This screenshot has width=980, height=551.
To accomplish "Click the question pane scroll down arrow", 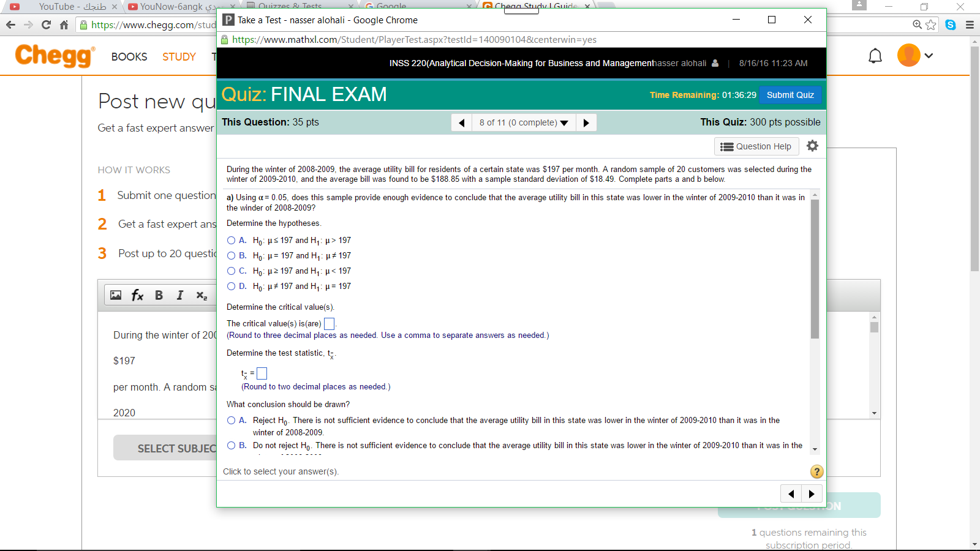I will (815, 449).
